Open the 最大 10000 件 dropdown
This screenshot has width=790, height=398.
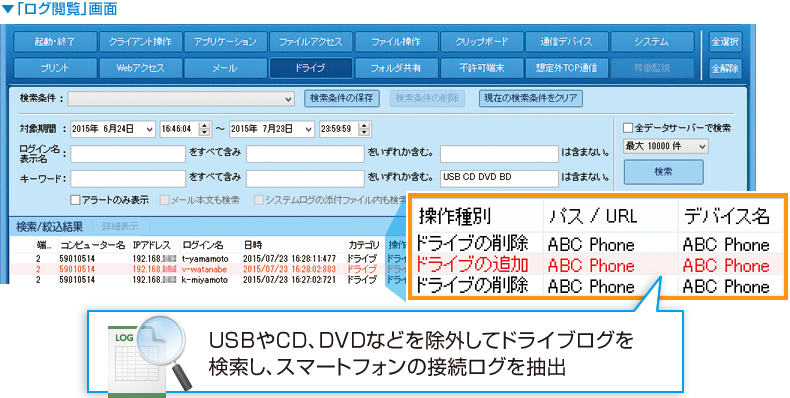(x=666, y=146)
